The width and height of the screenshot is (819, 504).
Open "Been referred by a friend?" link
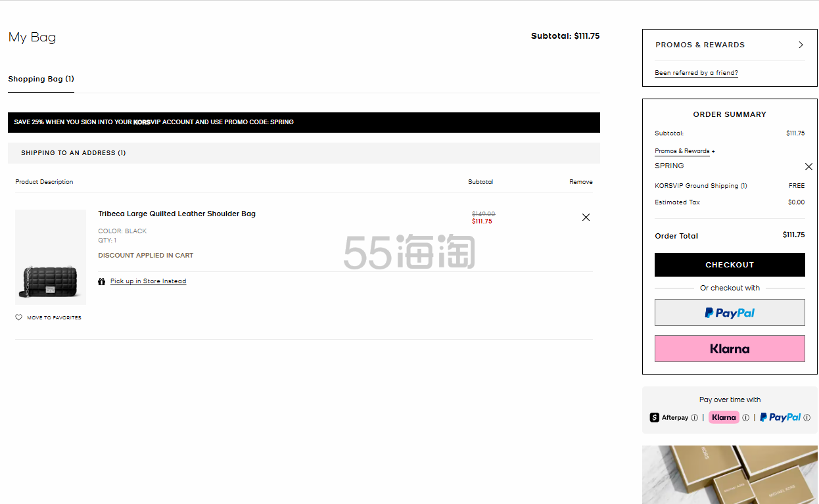click(696, 73)
